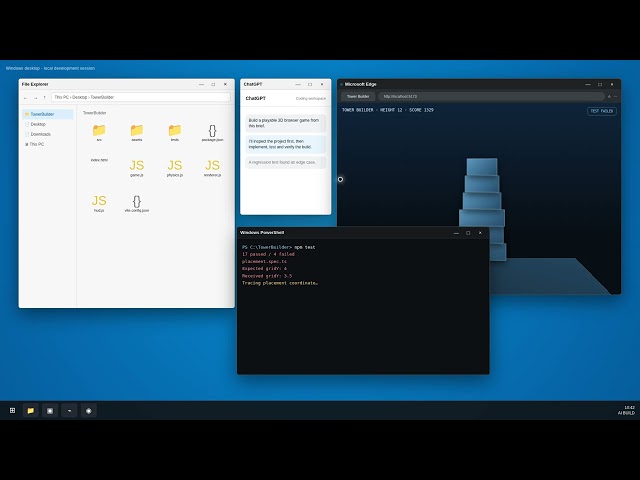Click the 'Received gridY: 3.5' line
Viewport: 640px width, 480px height.
[267, 276]
